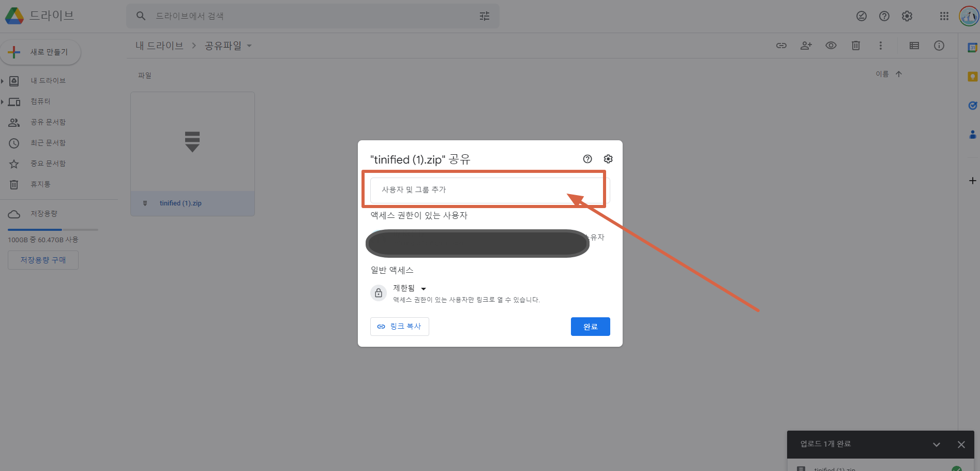Open Google Keep in the side panel
The height and width of the screenshot is (471, 980).
click(972, 76)
